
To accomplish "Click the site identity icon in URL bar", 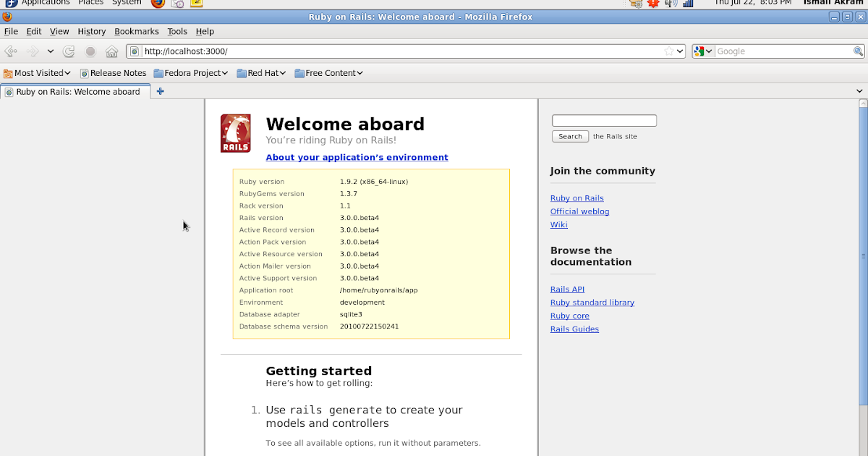I will tap(135, 51).
